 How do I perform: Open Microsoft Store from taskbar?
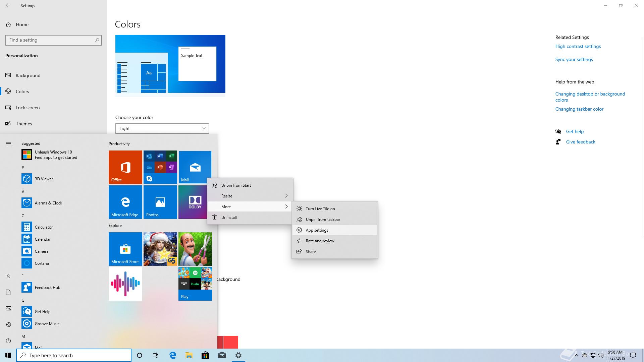pyautogui.click(x=205, y=355)
